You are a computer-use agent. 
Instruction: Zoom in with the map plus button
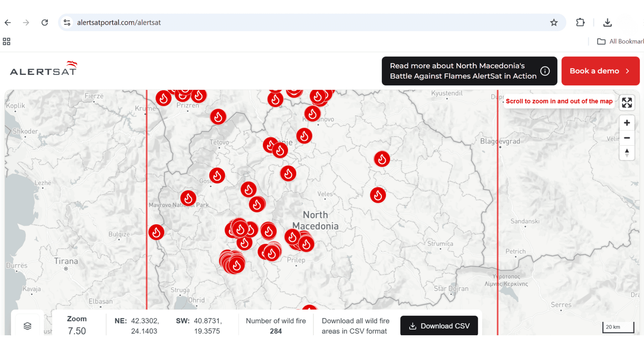click(x=627, y=123)
